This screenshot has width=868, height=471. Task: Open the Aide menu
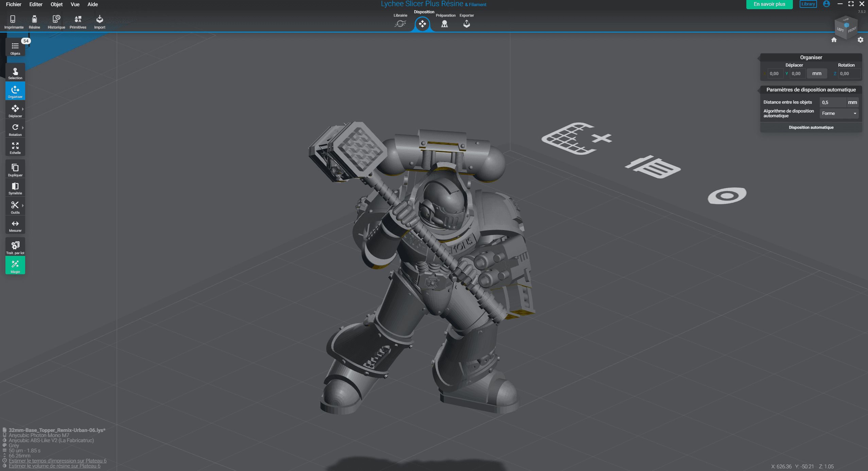point(92,4)
